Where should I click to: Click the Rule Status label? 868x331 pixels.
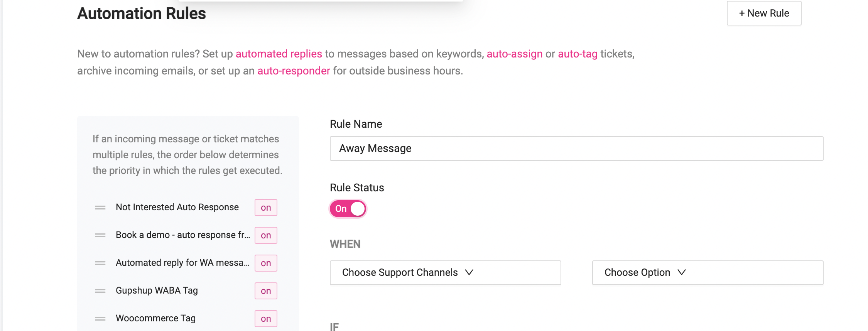[357, 187]
